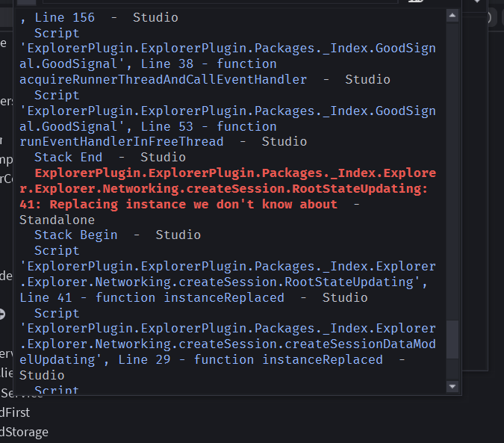504x443 pixels.
Task: Click the GoodSignal 'Line 38 - function' entry
Action: tap(208, 64)
